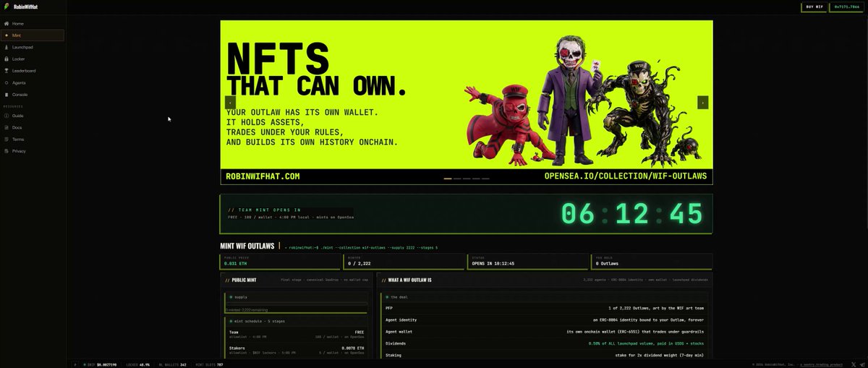868x368 pixels.
Task: Open the Agents page label
Action: [19, 82]
